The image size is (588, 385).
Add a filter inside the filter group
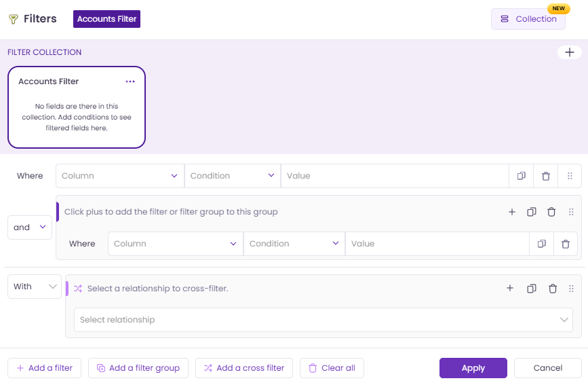pyautogui.click(x=512, y=212)
